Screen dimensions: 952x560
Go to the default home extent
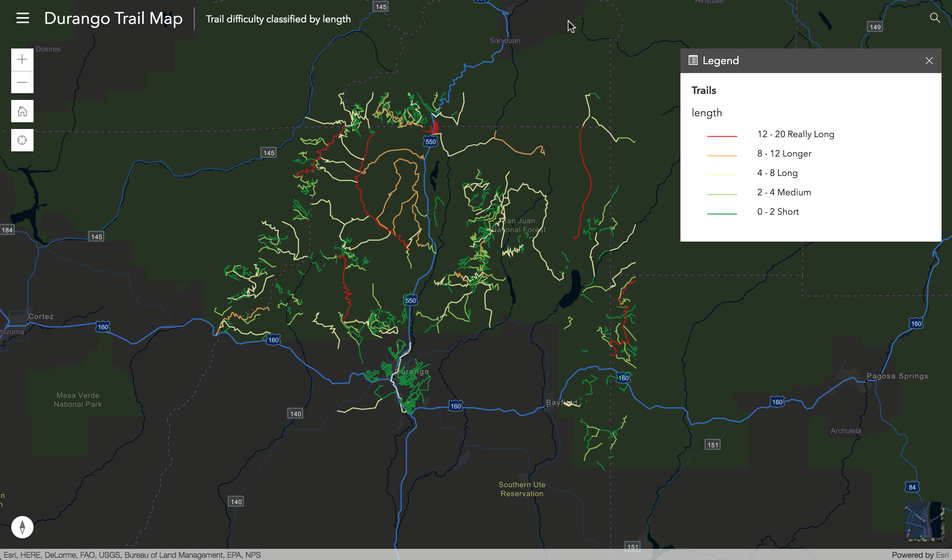click(22, 111)
